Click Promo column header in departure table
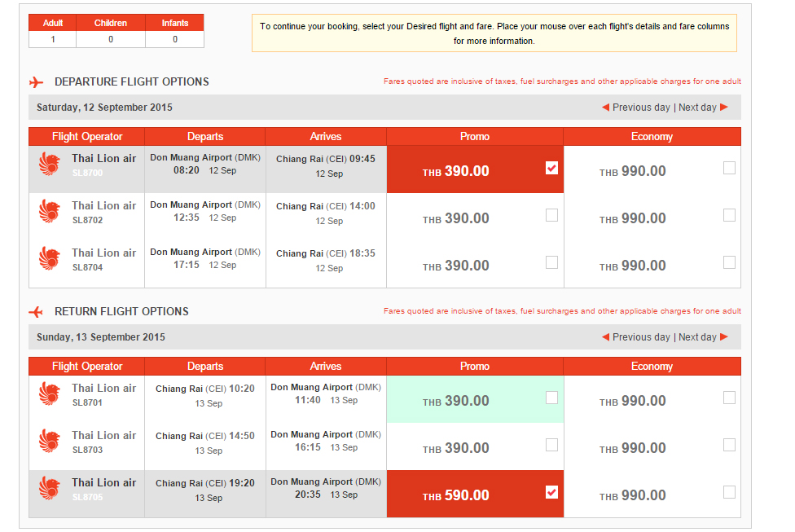This screenshot has width=795, height=532. (x=475, y=136)
